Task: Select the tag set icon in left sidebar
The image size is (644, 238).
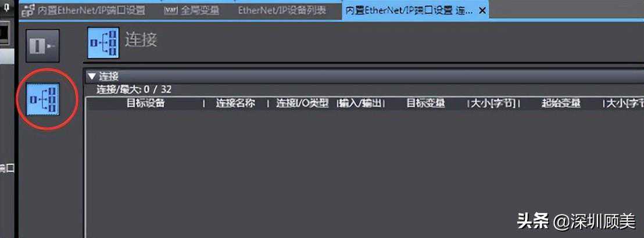Action: pyautogui.click(x=43, y=46)
